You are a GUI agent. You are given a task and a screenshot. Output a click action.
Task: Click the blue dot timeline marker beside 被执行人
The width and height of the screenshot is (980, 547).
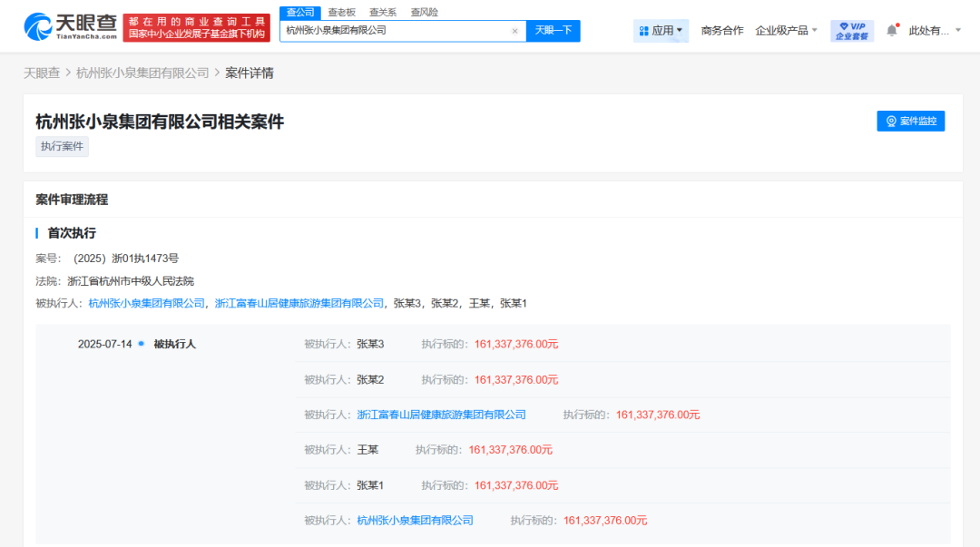pyautogui.click(x=139, y=342)
